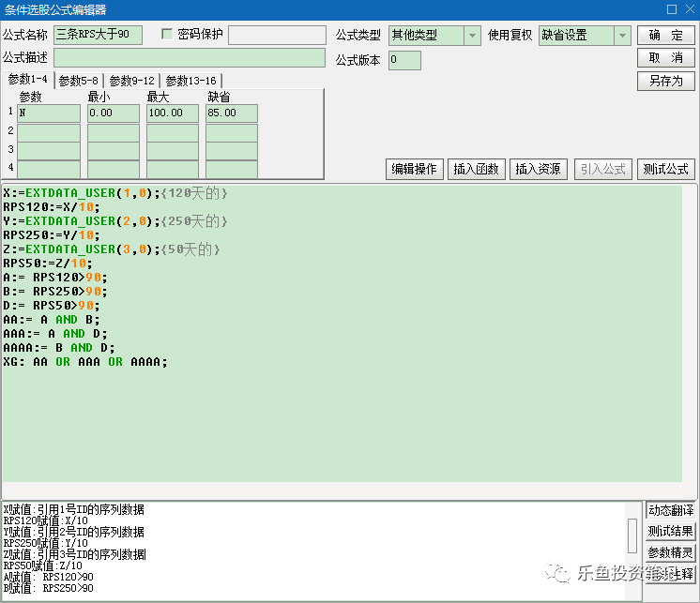Select the 其他类型 combo box
The height and width of the screenshot is (603, 700).
pyautogui.click(x=434, y=36)
